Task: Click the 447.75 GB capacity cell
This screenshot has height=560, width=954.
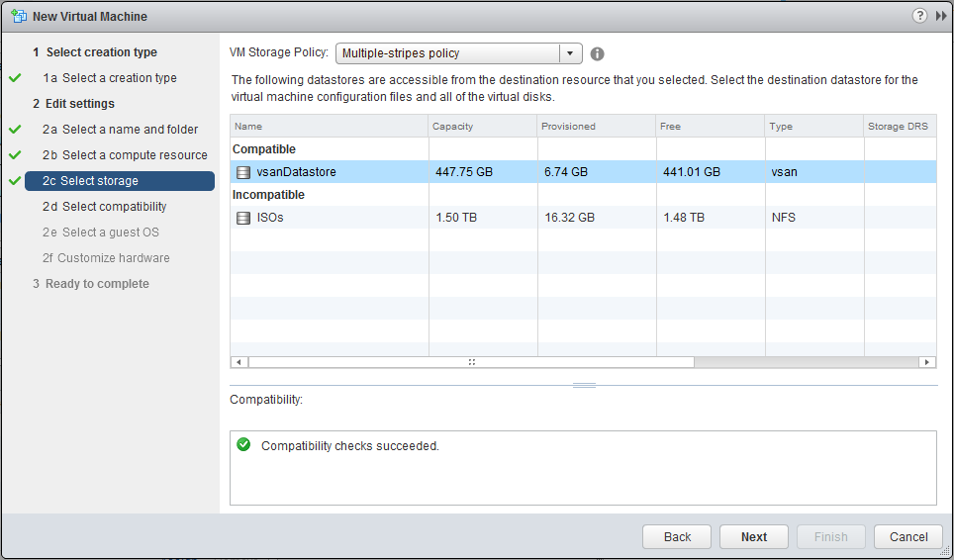Action: coord(464,172)
